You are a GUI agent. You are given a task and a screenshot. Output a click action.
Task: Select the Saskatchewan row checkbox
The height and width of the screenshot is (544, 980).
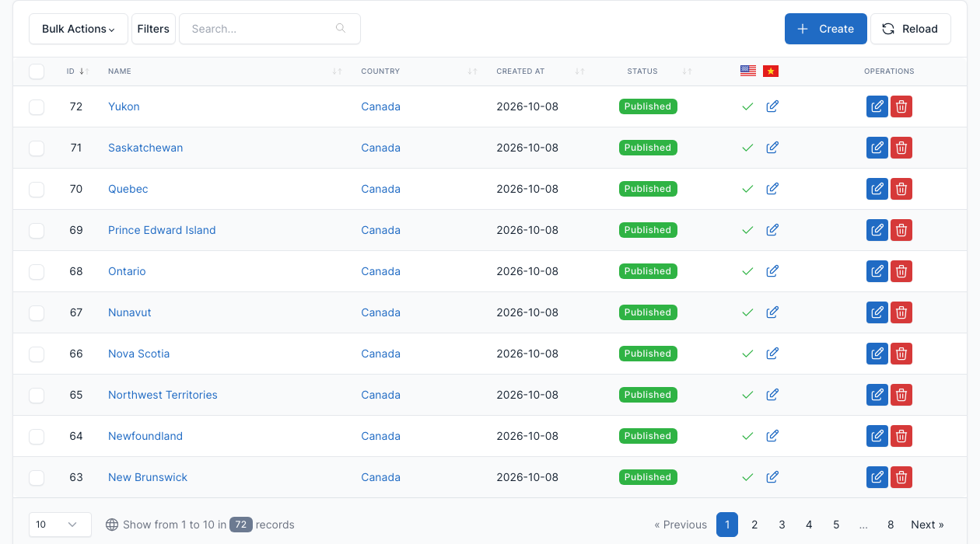tap(37, 148)
